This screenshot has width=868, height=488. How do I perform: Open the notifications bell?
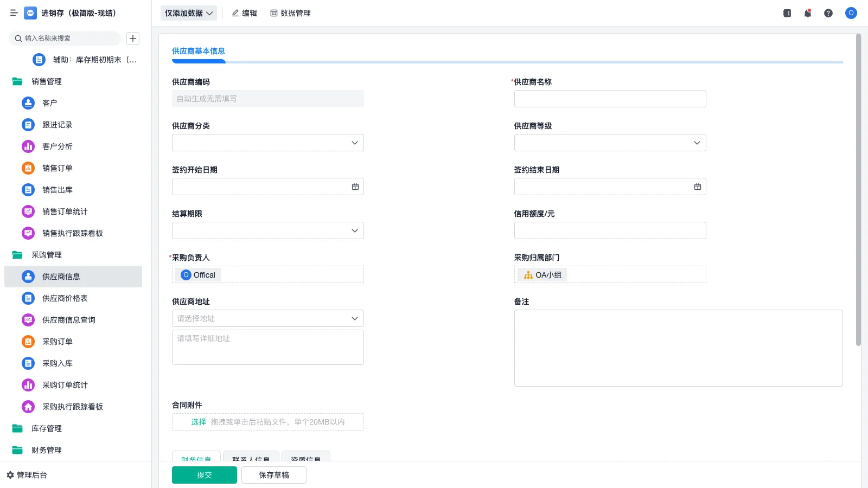pyautogui.click(x=808, y=13)
